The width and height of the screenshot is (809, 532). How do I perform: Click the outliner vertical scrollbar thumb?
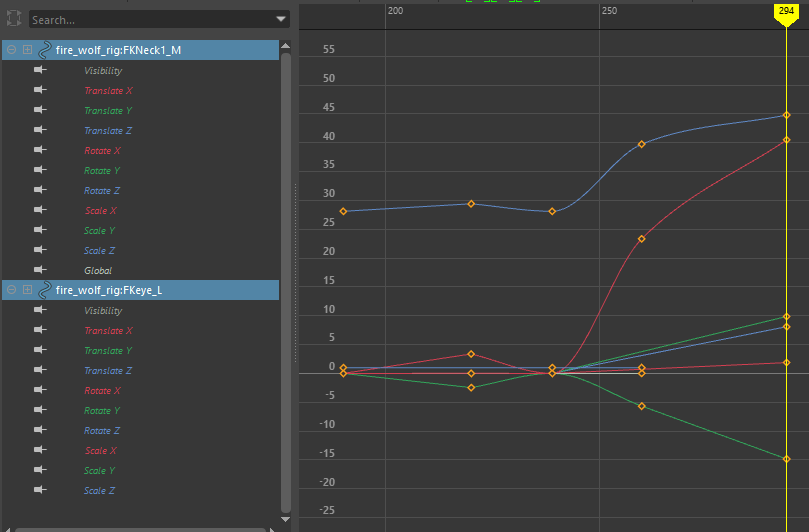coord(286,282)
